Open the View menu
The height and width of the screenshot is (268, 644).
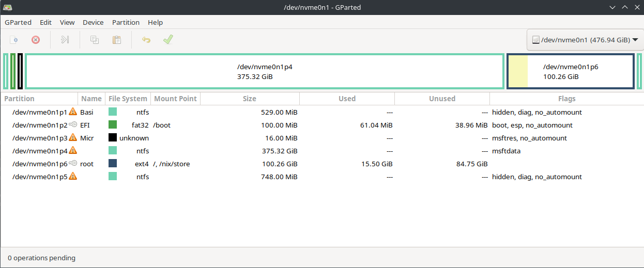pos(67,22)
